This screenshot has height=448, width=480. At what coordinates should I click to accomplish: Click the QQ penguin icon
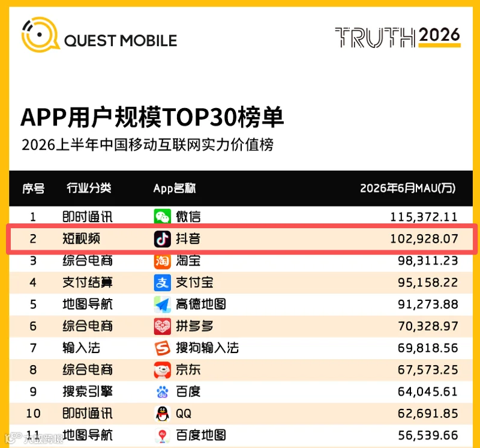point(162,414)
